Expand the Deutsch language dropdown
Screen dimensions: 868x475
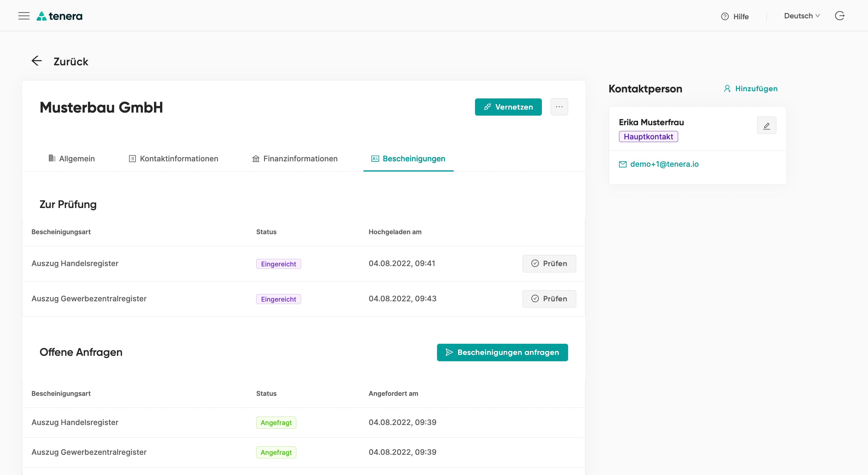pyautogui.click(x=802, y=16)
